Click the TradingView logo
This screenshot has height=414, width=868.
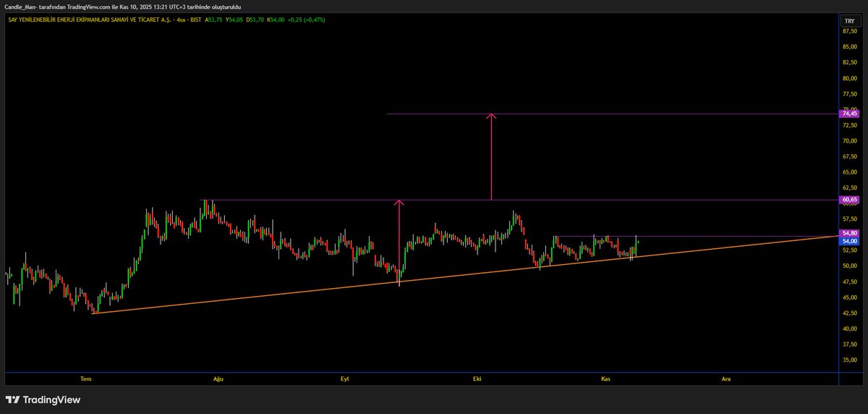tap(43, 400)
